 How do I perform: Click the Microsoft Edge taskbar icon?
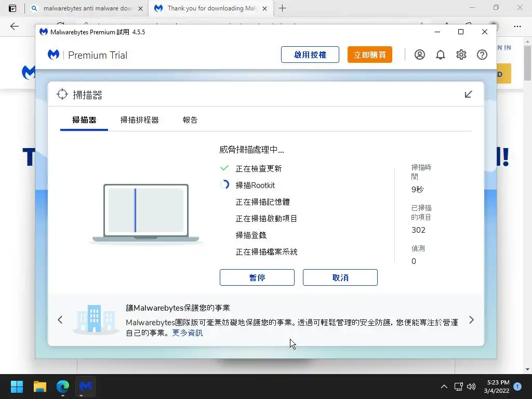(x=63, y=387)
